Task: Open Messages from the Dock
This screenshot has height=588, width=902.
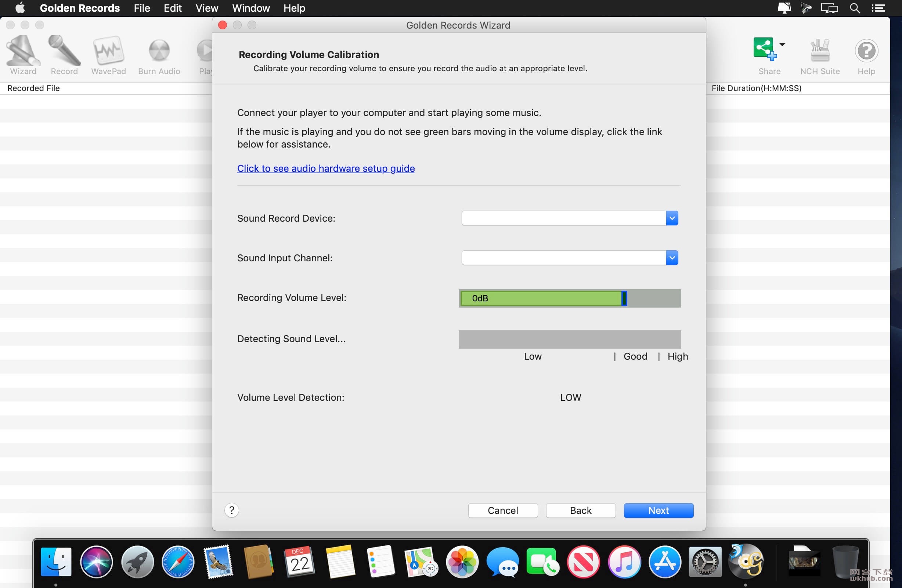Action: (502, 562)
